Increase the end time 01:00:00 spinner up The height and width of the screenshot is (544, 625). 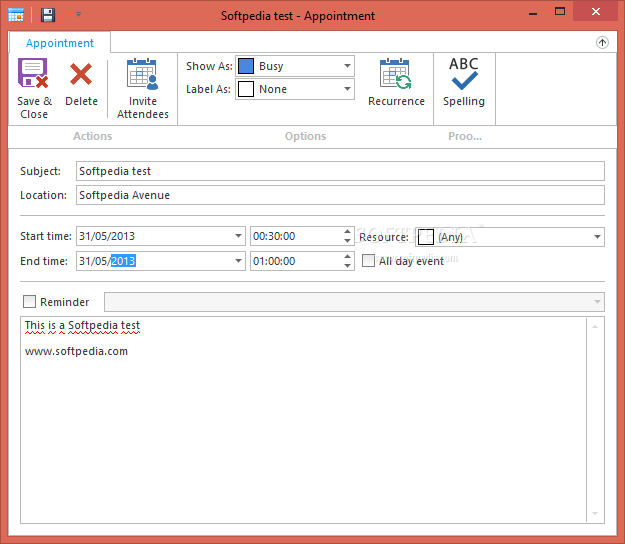[348, 257]
